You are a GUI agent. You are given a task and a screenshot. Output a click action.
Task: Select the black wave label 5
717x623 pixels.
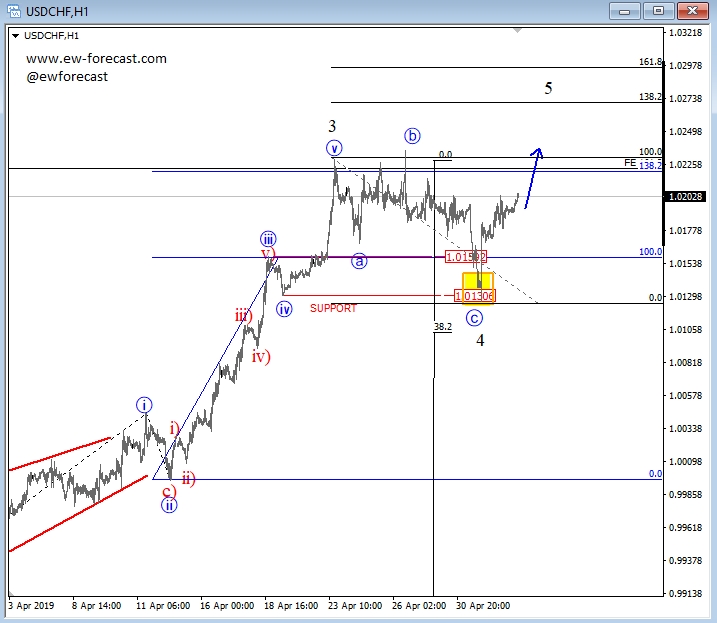[548, 88]
